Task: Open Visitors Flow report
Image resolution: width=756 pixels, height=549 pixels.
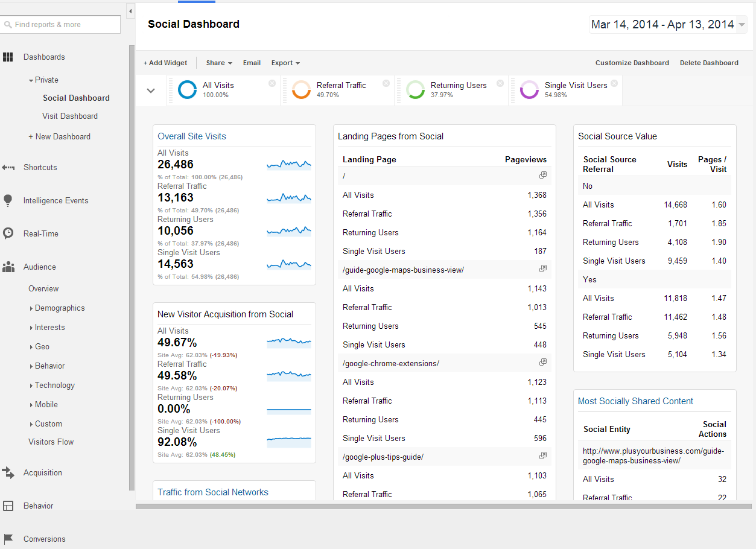Action: click(x=51, y=442)
